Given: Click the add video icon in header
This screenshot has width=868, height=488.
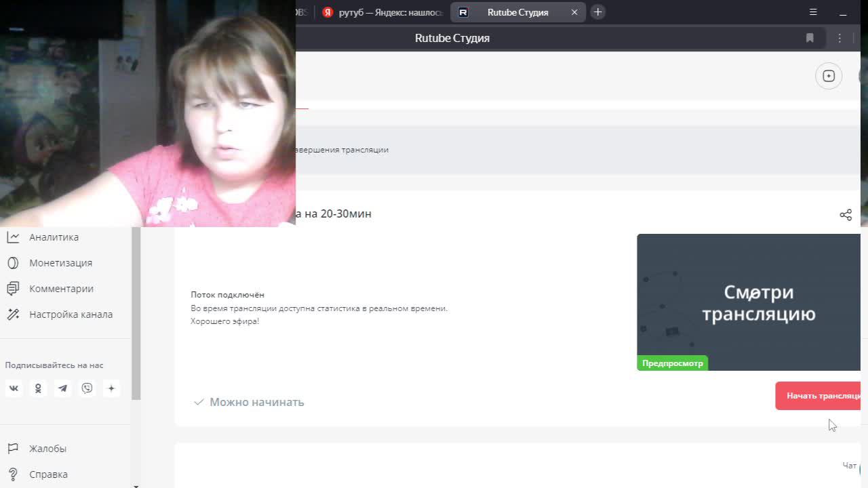Looking at the screenshot, I should pyautogui.click(x=829, y=76).
